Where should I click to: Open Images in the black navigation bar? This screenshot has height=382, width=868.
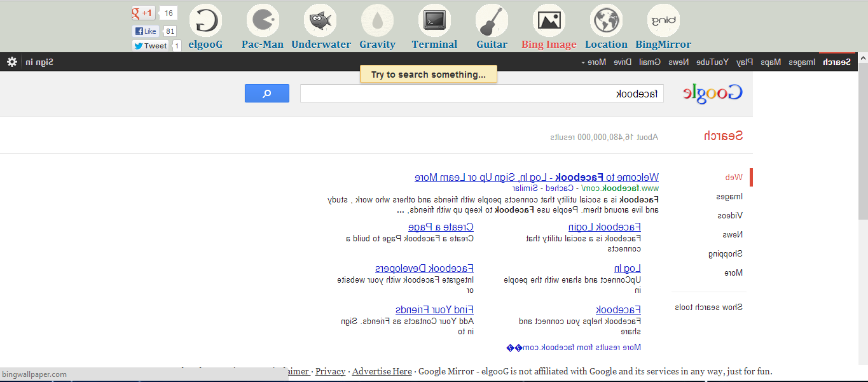803,62
